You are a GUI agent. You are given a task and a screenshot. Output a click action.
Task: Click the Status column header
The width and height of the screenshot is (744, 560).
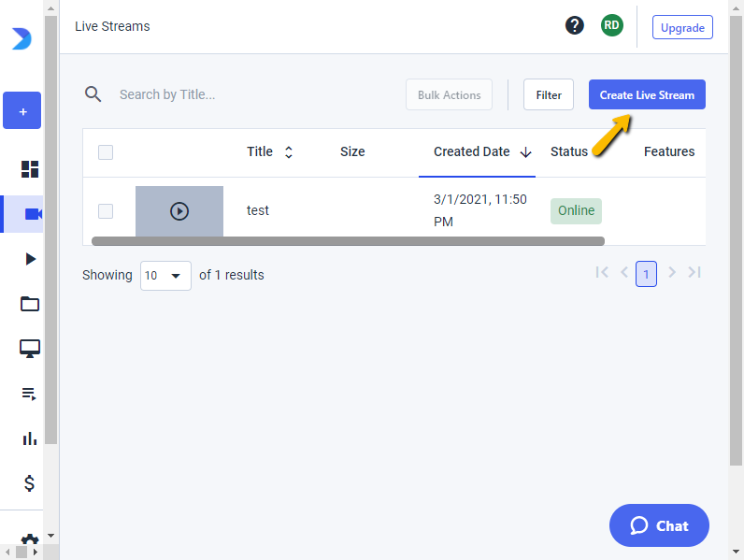point(569,151)
